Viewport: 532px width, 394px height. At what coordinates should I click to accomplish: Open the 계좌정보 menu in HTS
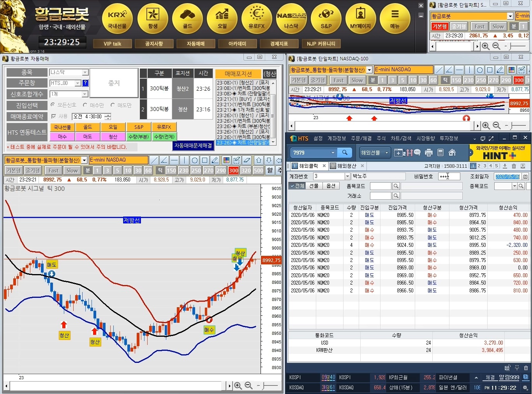tap(336, 138)
